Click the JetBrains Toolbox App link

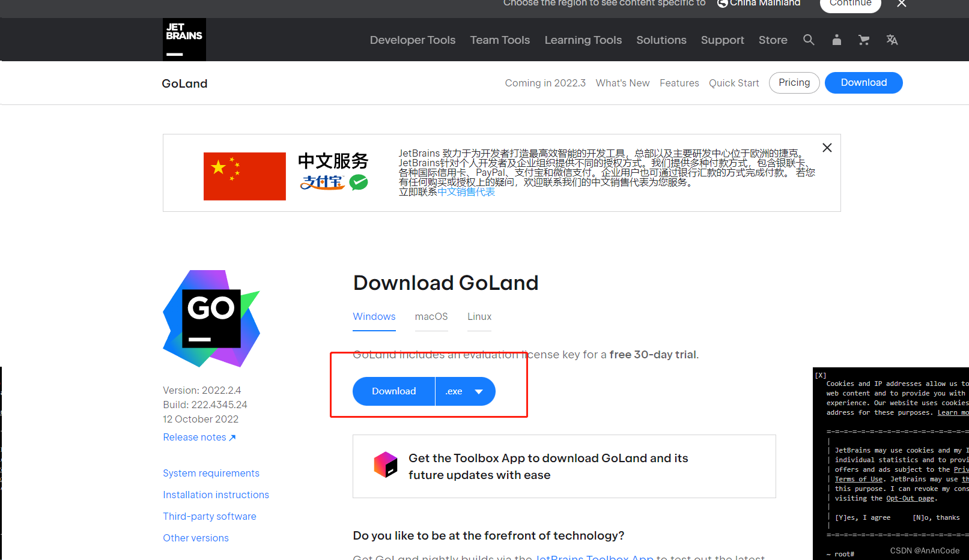click(594, 557)
